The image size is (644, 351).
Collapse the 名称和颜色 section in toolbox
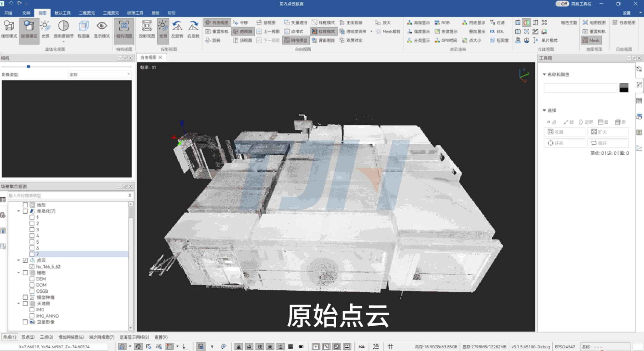pos(545,74)
